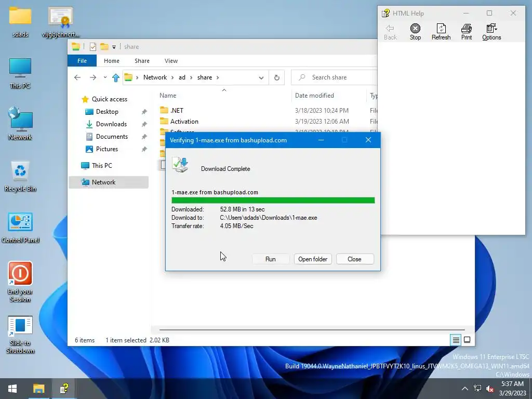The image size is (532, 399).
Task: Select the Network desktop icon
Action: coord(20,124)
